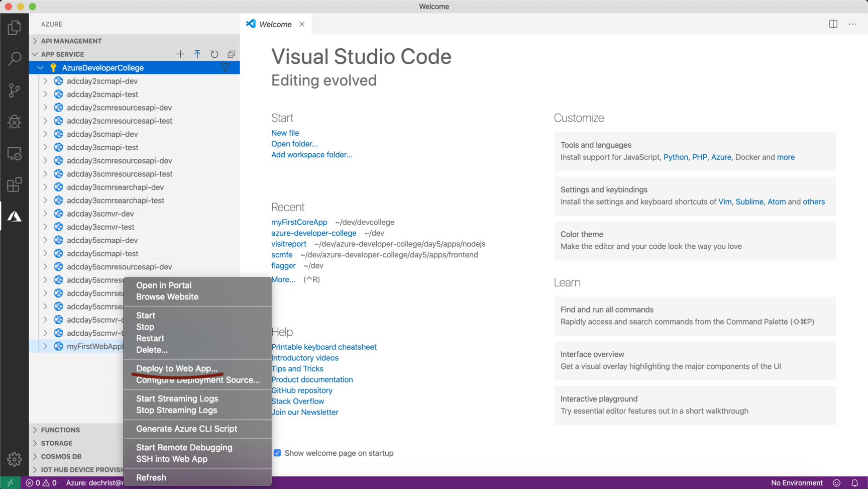868x489 pixels.
Task: Open the Run and Debug view
Action: point(15,122)
